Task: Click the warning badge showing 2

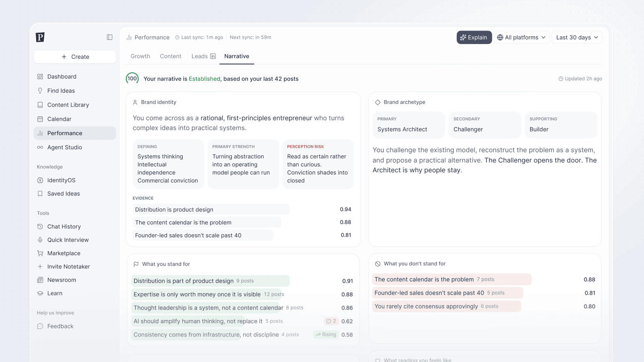Action: click(x=331, y=321)
